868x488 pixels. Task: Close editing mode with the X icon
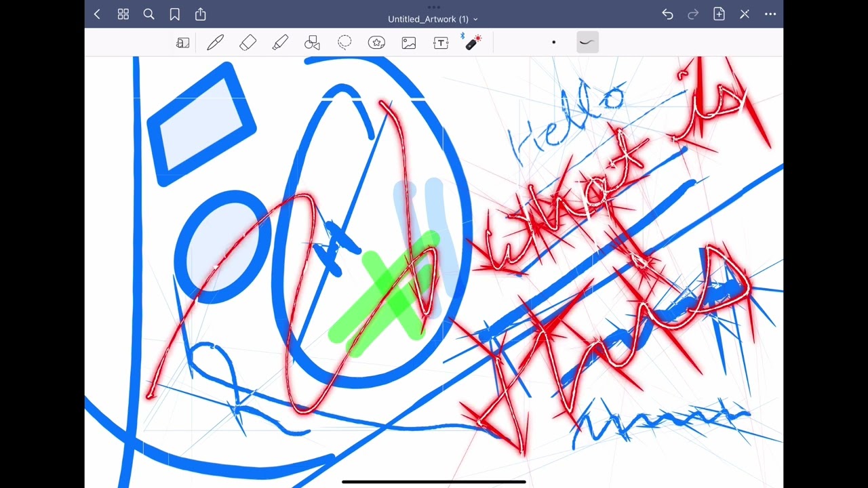click(745, 14)
